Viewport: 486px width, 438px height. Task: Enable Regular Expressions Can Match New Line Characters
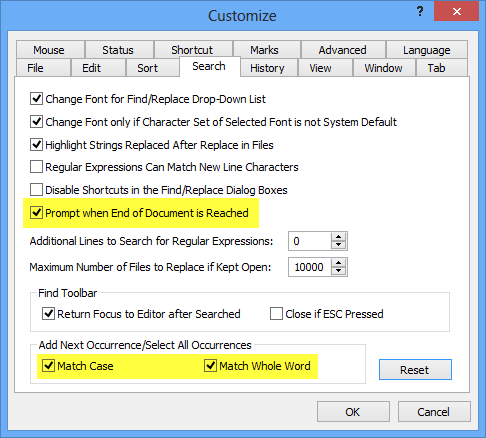(36, 167)
